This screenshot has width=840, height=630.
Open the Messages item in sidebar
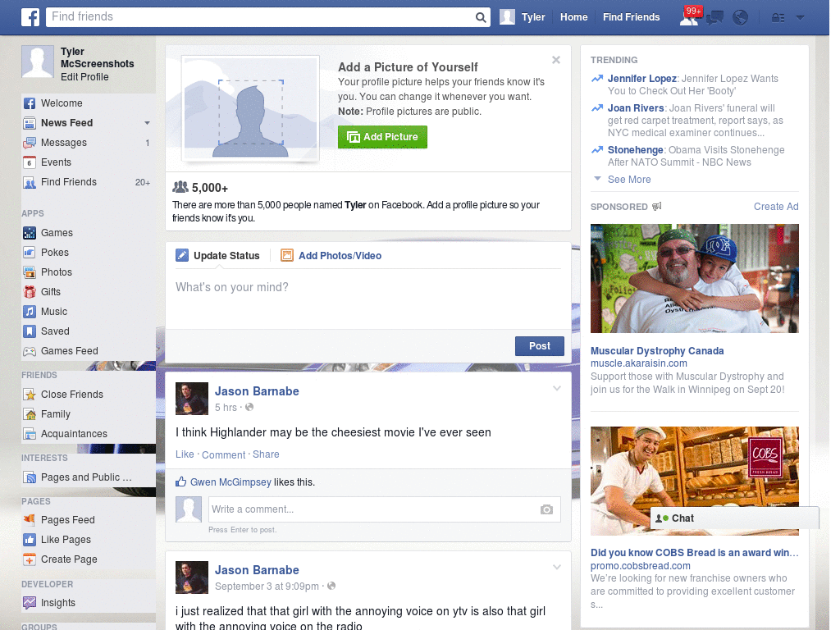[89, 143]
